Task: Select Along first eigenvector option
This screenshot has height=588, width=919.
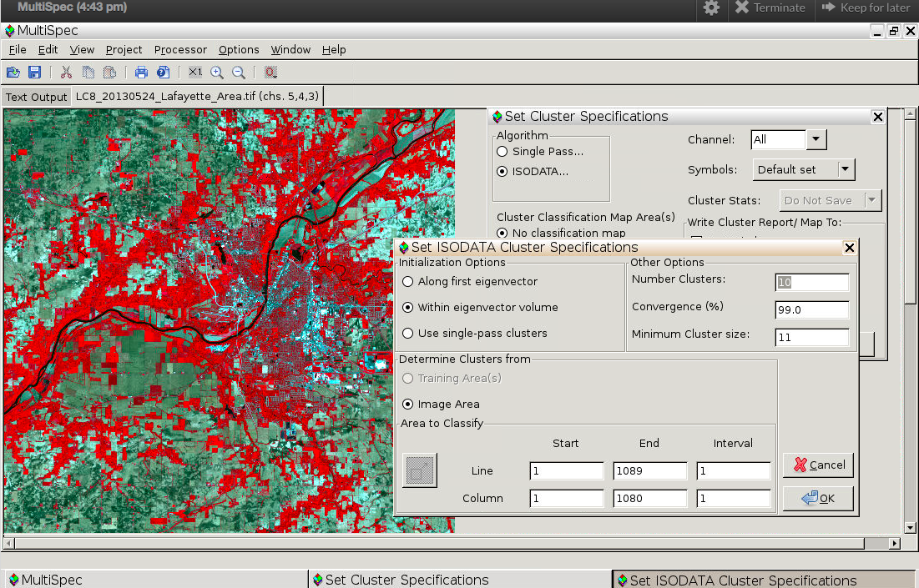Action: 408,282
